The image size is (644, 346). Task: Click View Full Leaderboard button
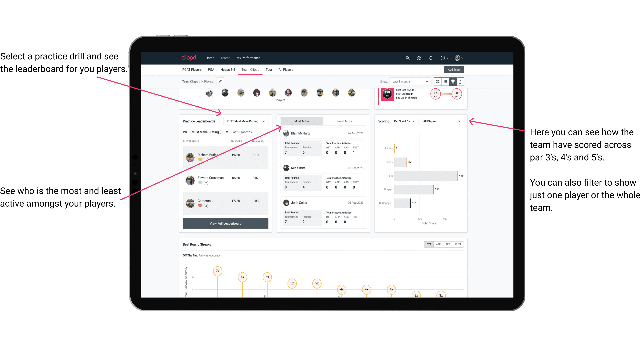click(225, 224)
